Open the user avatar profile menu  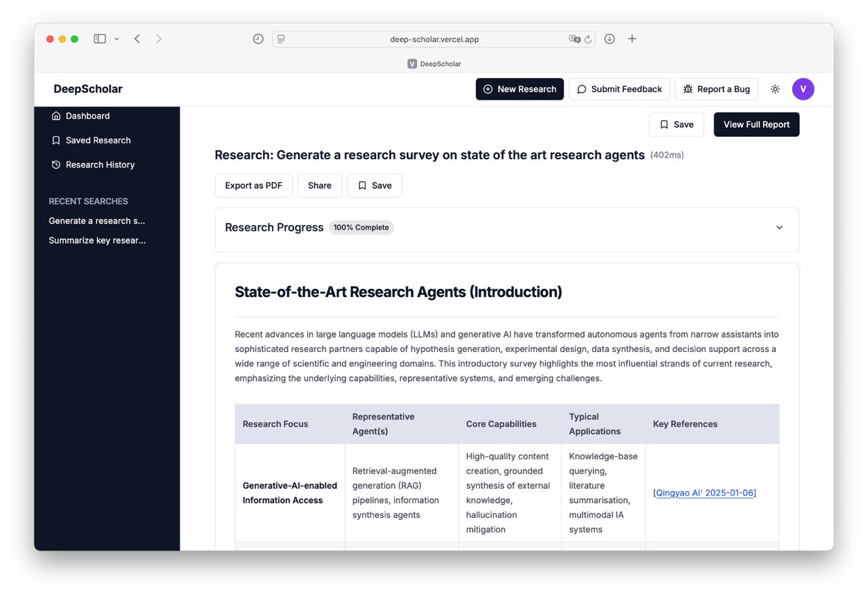pyautogui.click(x=803, y=89)
